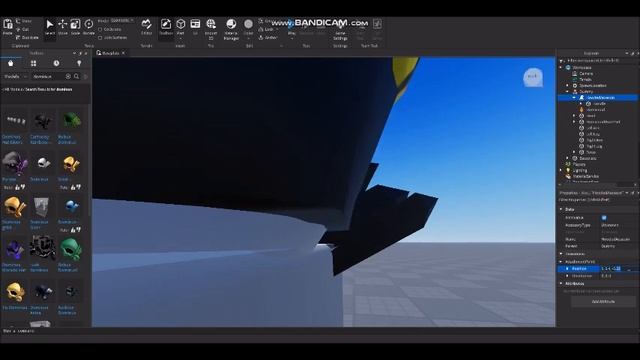Collapse the Attributes section
Screen dimensions: 640x360
click(x=561, y=283)
